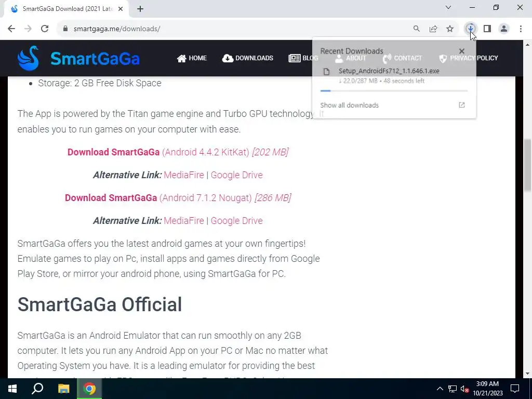Open Chrome's three-dot menu

tap(521, 29)
